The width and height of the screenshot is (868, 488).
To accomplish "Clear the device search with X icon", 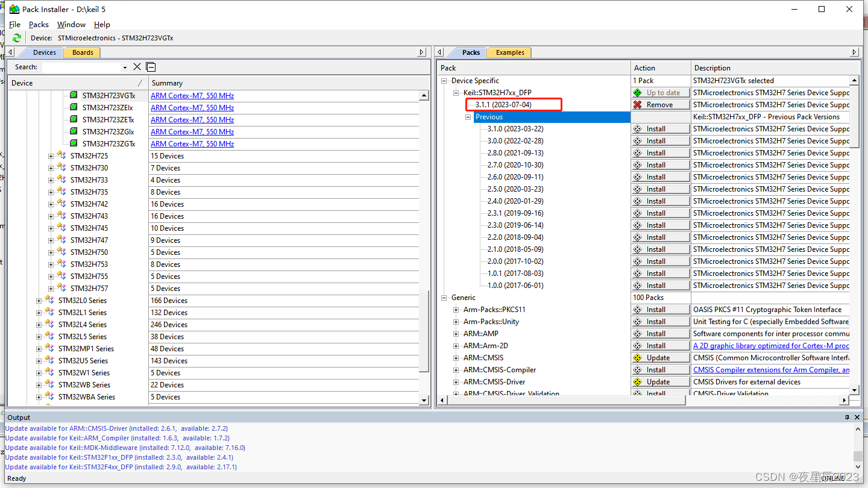I will pos(137,67).
